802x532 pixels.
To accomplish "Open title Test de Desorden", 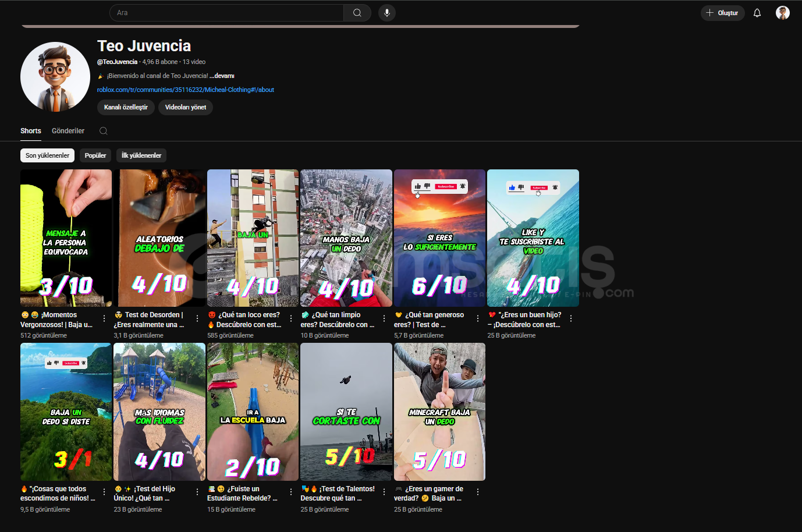I will coord(150,320).
